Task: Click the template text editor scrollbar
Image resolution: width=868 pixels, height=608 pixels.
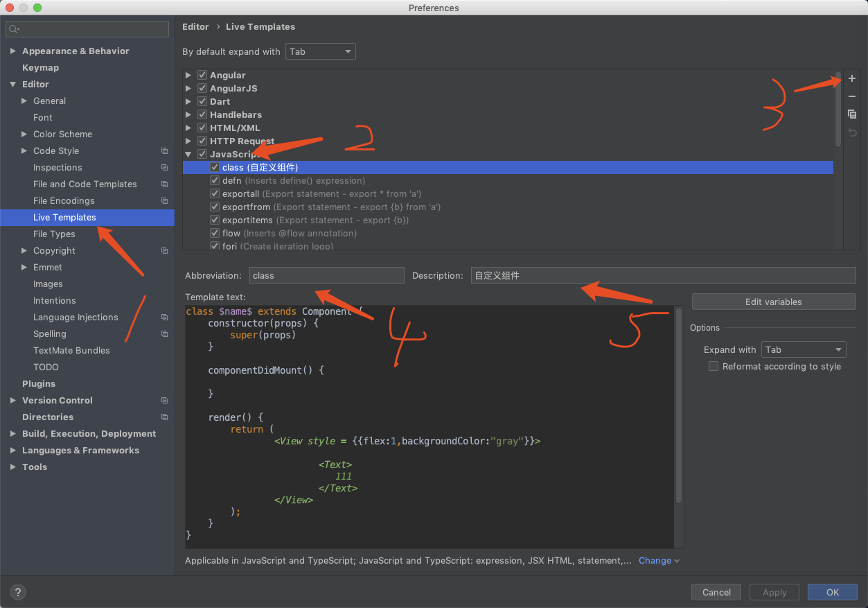Action: pyautogui.click(x=679, y=406)
